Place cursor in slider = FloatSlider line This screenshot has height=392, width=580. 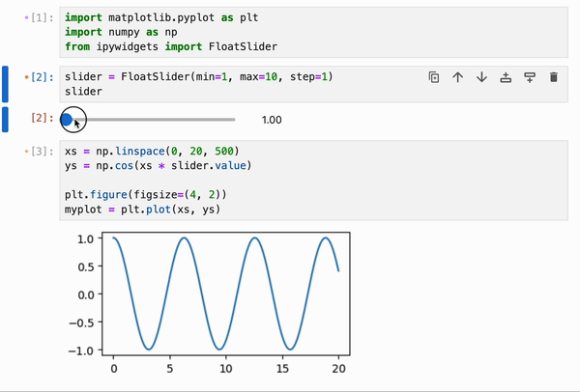(199, 77)
